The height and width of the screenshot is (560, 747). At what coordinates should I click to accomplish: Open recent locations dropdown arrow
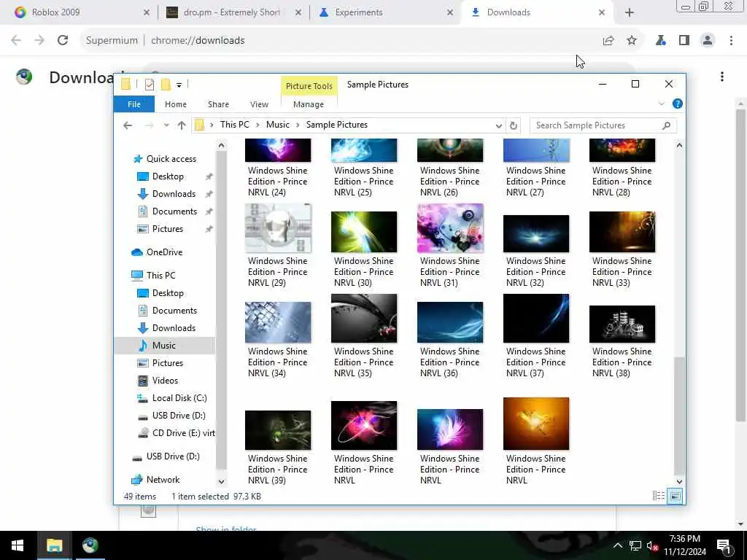pos(166,125)
